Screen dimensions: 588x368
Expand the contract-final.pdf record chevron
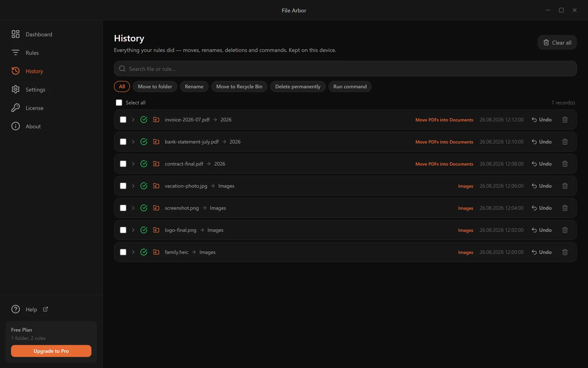(133, 164)
